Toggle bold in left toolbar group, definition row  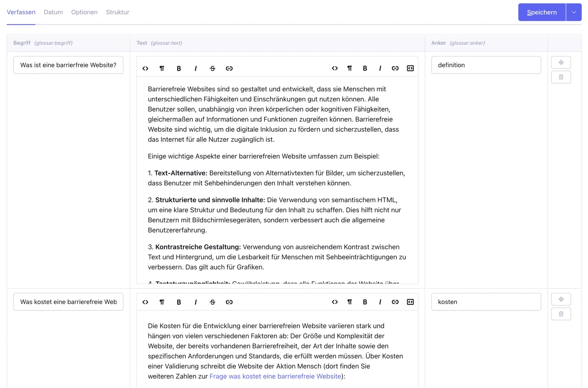(179, 68)
